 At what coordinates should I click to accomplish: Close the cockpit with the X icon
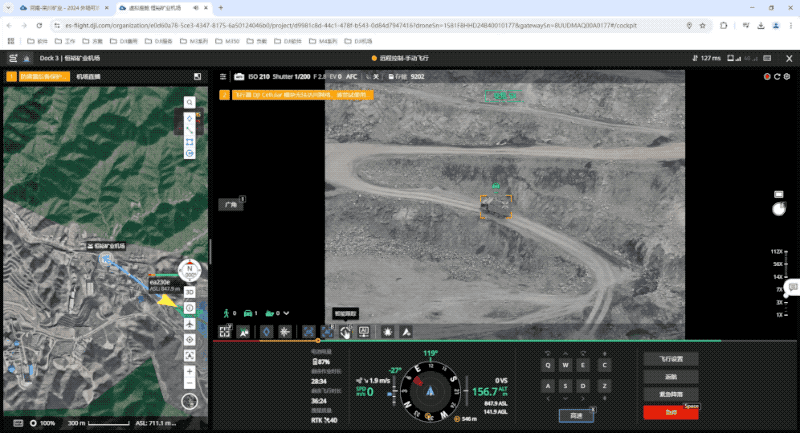click(789, 59)
